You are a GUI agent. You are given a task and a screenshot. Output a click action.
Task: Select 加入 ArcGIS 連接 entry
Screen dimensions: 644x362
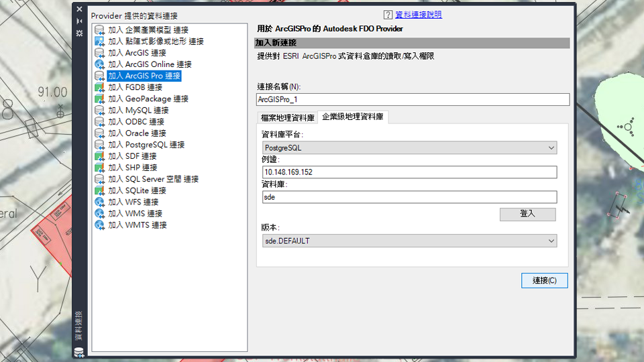(137, 53)
